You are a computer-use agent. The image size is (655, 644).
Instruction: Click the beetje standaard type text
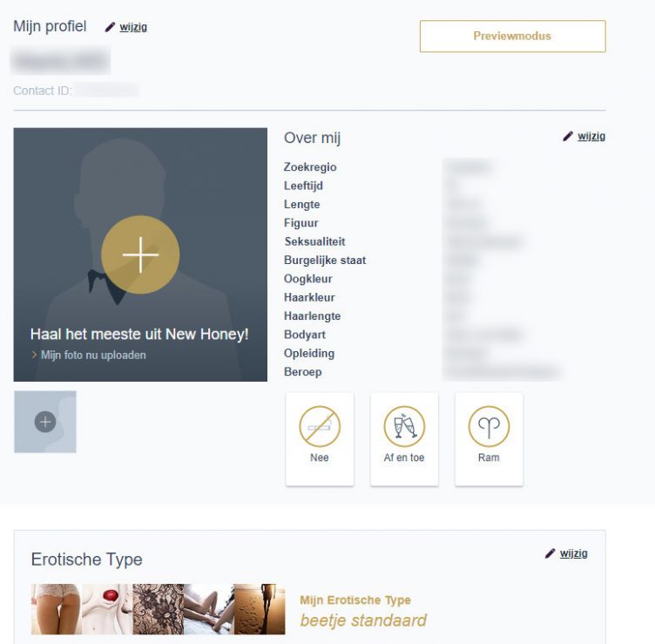363,620
